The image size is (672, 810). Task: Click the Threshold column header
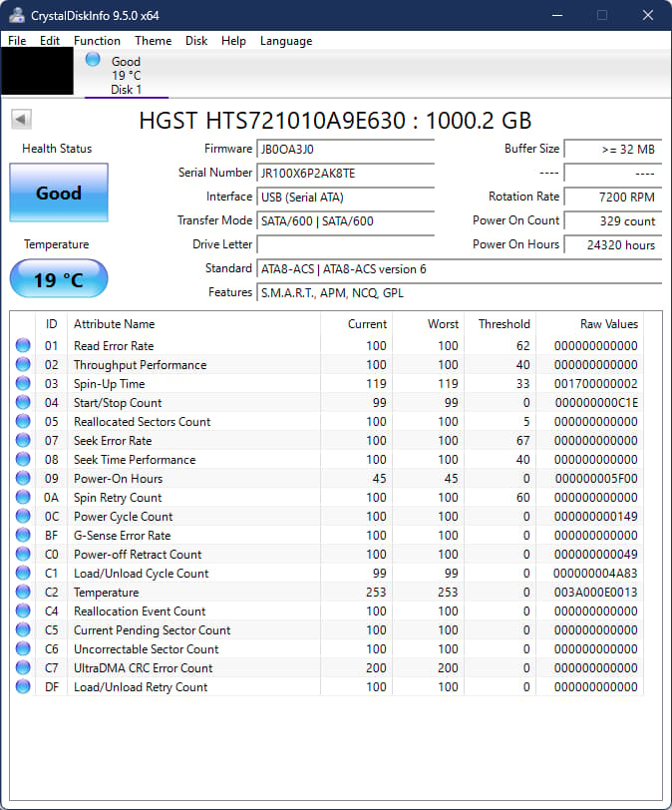pyautogui.click(x=501, y=324)
